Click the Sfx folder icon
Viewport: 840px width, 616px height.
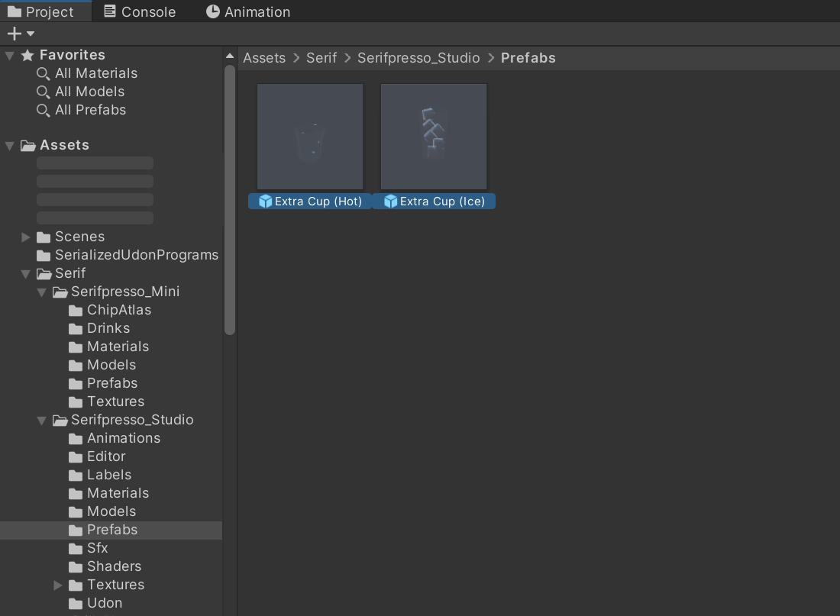(x=76, y=549)
